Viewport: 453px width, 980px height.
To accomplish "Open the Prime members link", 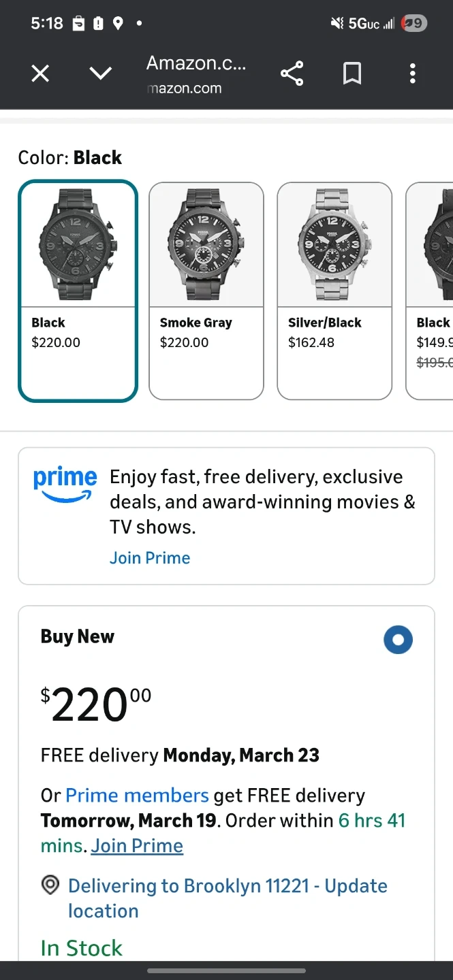I will click(x=137, y=796).
